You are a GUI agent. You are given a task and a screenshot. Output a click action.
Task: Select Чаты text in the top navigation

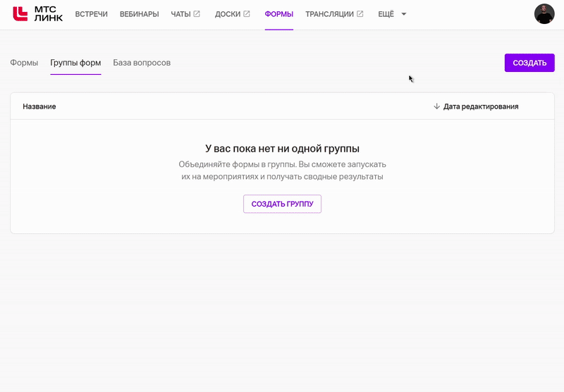click(180, 14)
